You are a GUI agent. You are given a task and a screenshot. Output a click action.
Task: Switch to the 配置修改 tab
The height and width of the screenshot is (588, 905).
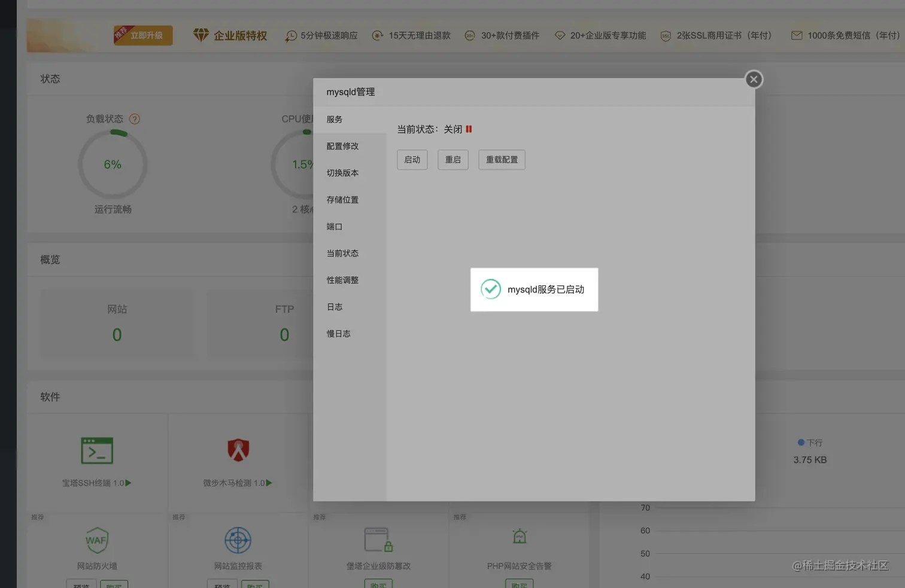coord(342,145)
